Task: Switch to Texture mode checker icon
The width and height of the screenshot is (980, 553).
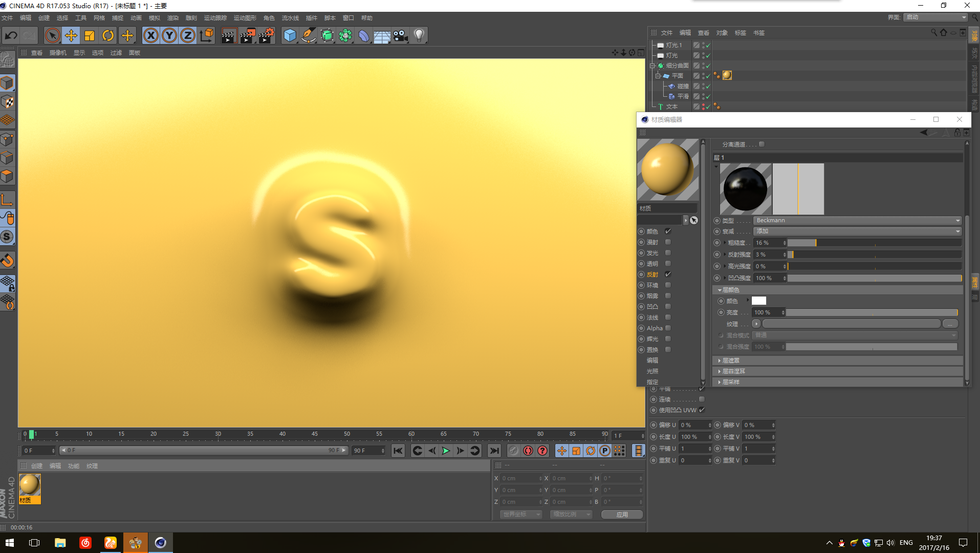Action: pyautogui.click(x=8, y=102)
